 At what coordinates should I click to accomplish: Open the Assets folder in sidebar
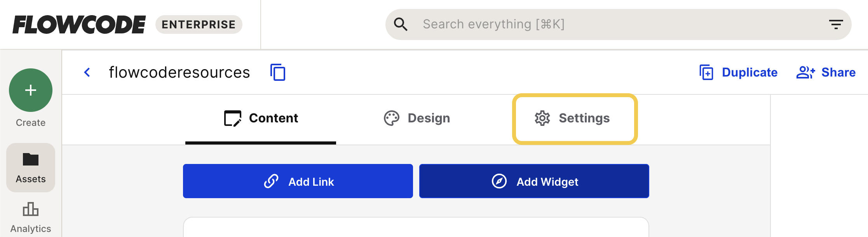click(x=31, y=167)
